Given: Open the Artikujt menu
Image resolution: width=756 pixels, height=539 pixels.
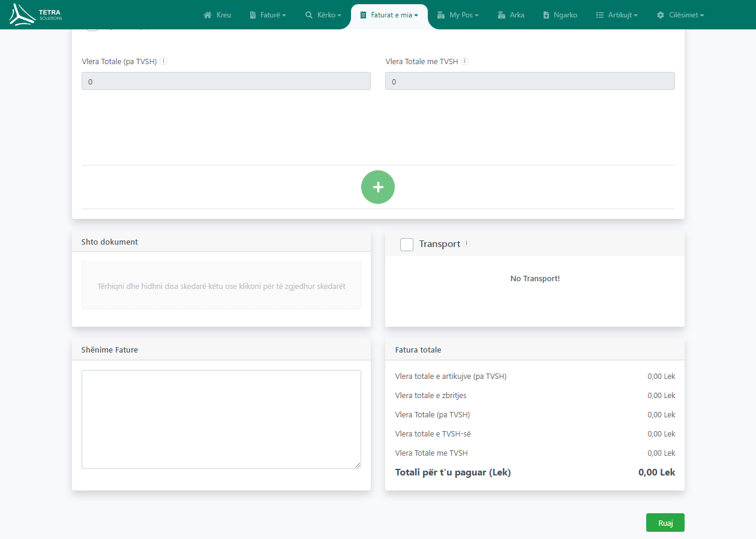Looking at the screenshot, I should pos(617,15).
